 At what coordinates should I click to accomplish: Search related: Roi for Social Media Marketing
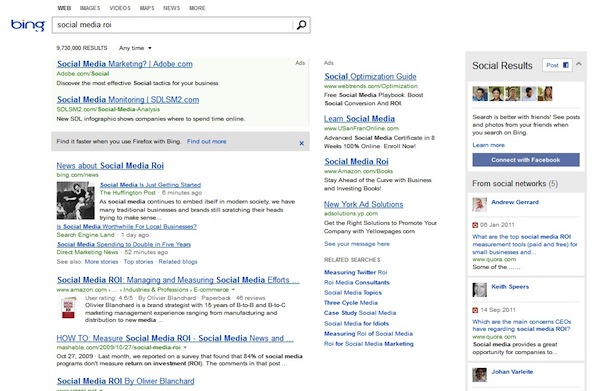(369, 344)
